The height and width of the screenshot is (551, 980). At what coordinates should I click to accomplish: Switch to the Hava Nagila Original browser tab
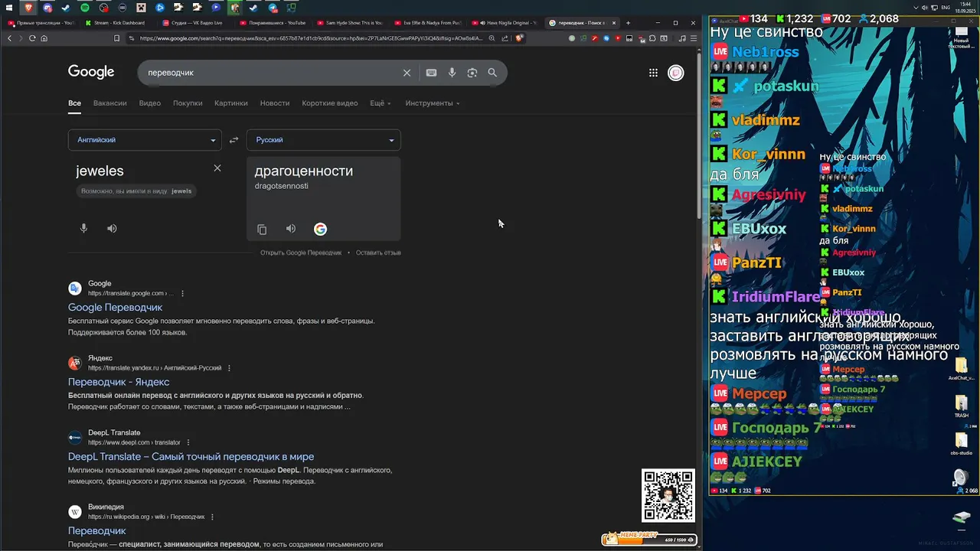pyautogui.click(x=504, y=23)
